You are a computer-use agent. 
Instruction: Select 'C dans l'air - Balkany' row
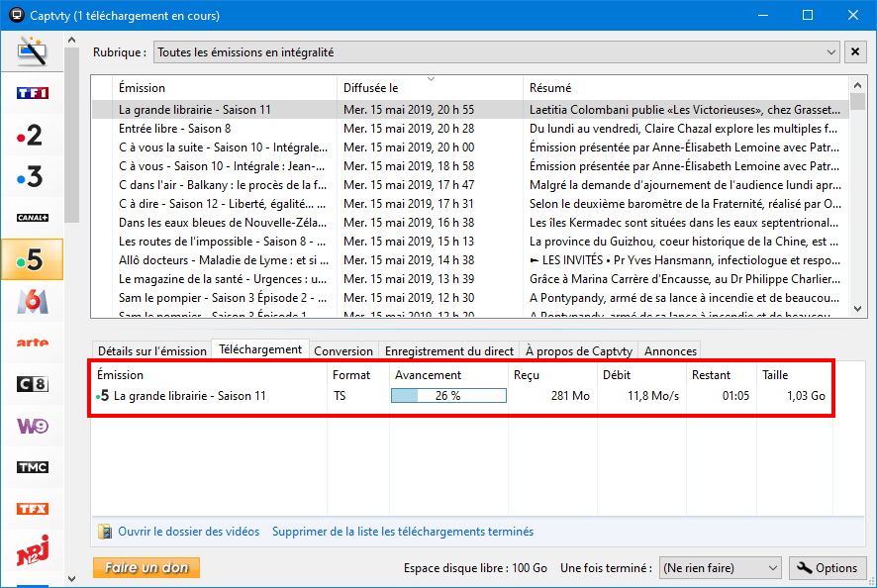click(x=470, y=185)
